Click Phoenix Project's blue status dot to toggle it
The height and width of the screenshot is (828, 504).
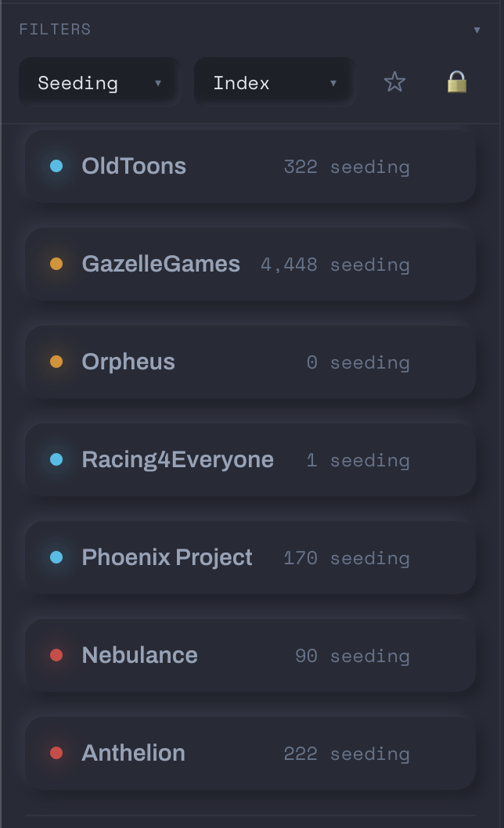tap(56, 557)
